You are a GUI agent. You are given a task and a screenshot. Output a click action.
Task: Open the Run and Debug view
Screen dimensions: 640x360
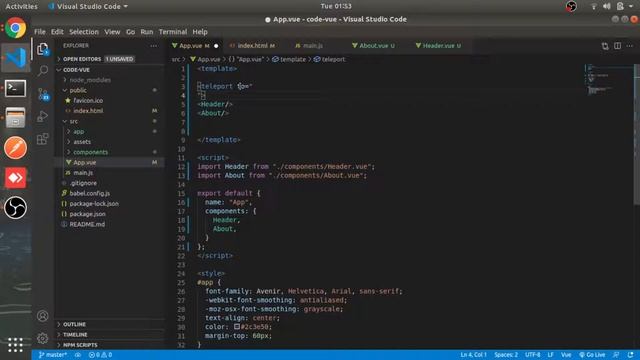(42, 117)
